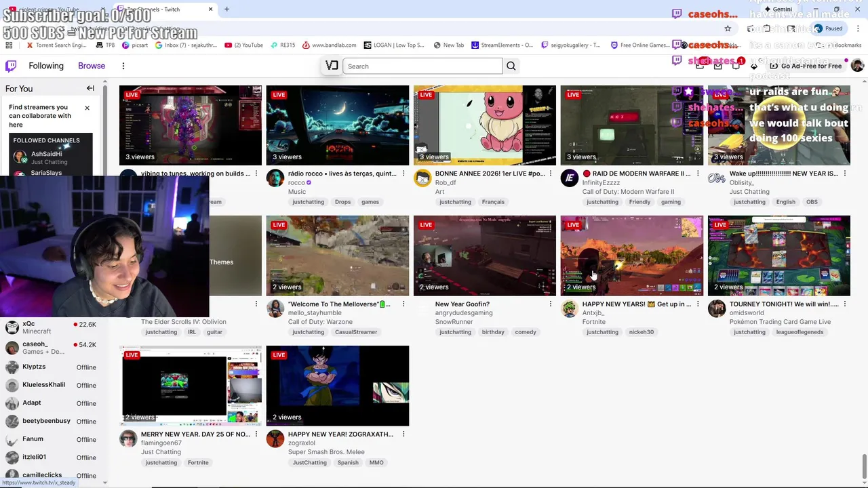
Task: Open itzleli01 channel in sidebar
Action: [x=52, y=457]
